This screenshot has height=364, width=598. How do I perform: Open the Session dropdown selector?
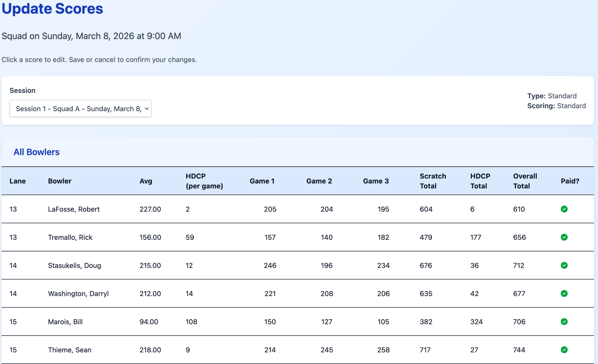click(x=80, y=108)
